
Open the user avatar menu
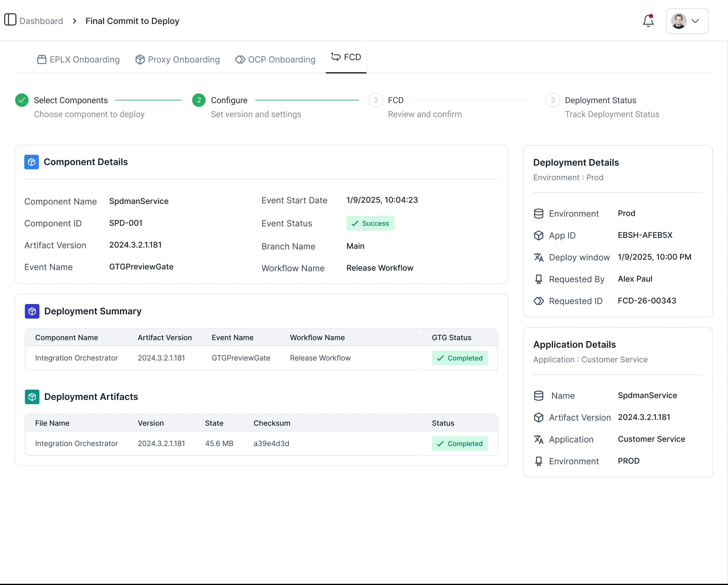(687, 21)
